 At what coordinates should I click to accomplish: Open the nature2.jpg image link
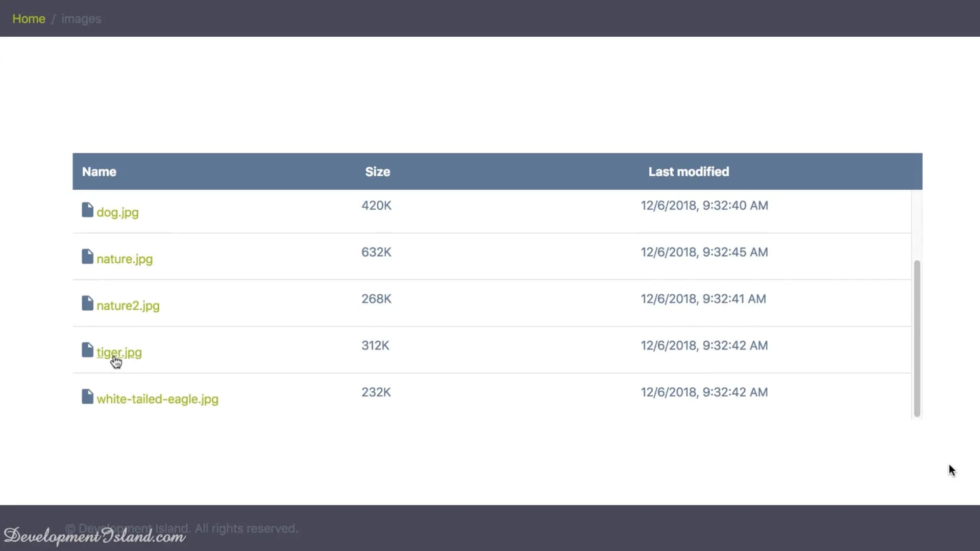tap(128, 306)
